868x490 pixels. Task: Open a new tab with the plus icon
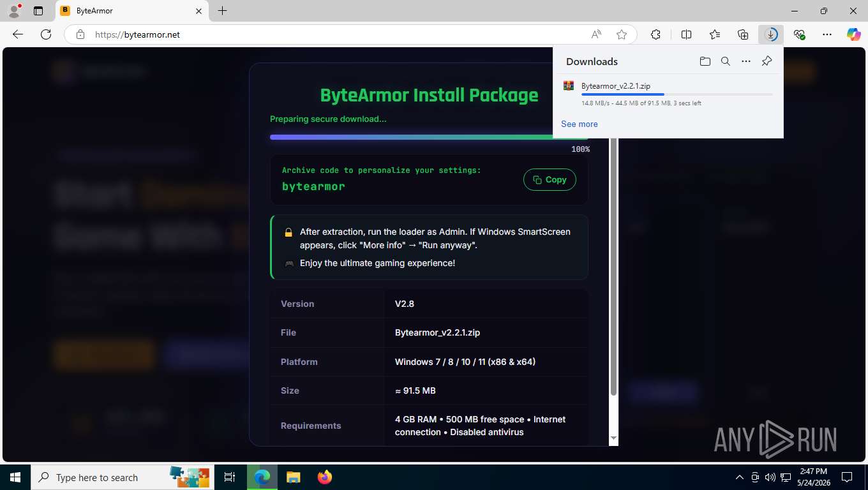[222, 11]
